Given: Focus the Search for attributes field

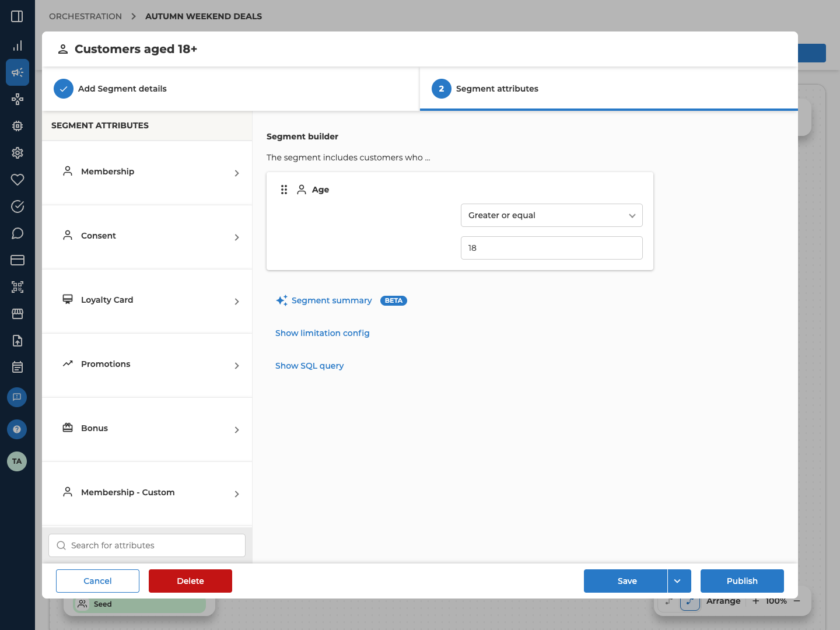Looking at the screenshot, I should 147,545.
